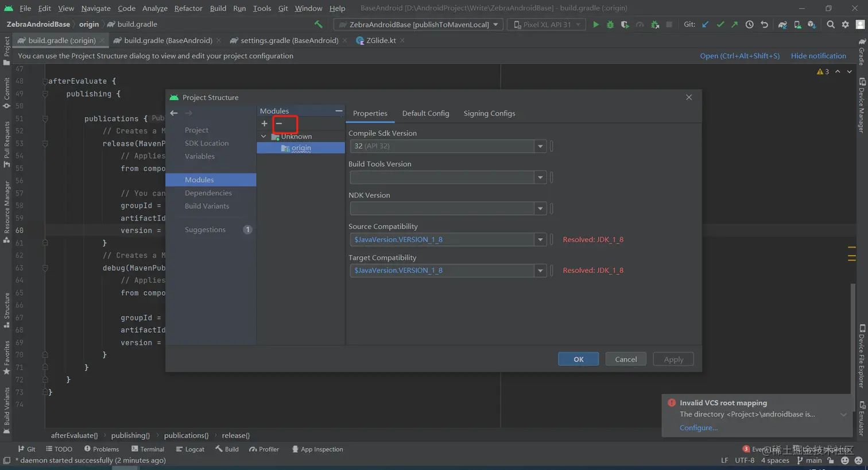
Task: Open the Build tool window
Action: (227, 449)
